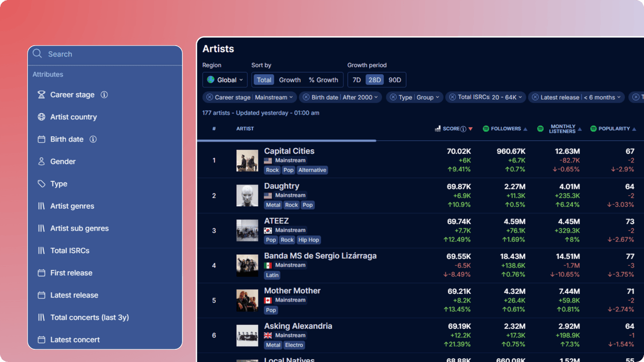Click the Spotify icon beside Popularity
Screen dimensions: 644x362
[x=594, y=129]
